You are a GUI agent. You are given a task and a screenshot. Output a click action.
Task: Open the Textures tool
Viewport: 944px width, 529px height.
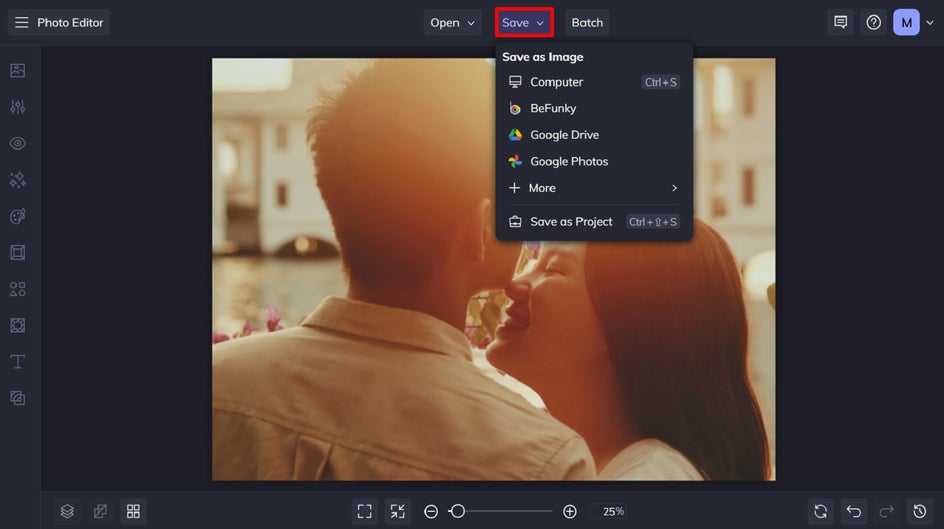coord(17,398)
